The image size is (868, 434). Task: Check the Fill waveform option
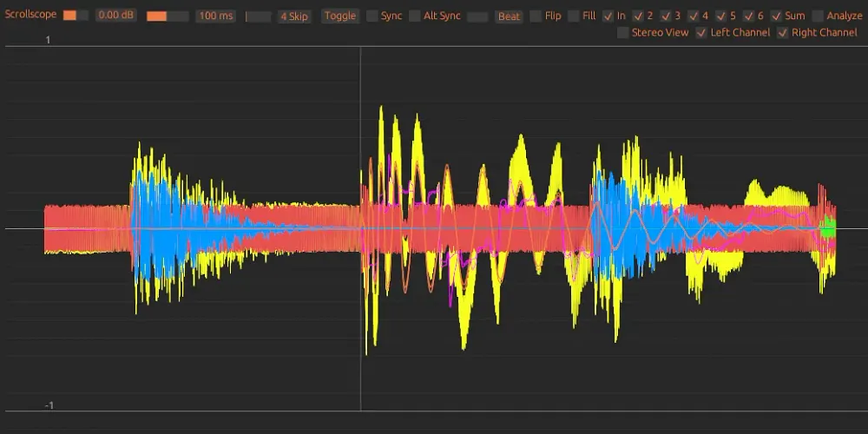(574, 16)
